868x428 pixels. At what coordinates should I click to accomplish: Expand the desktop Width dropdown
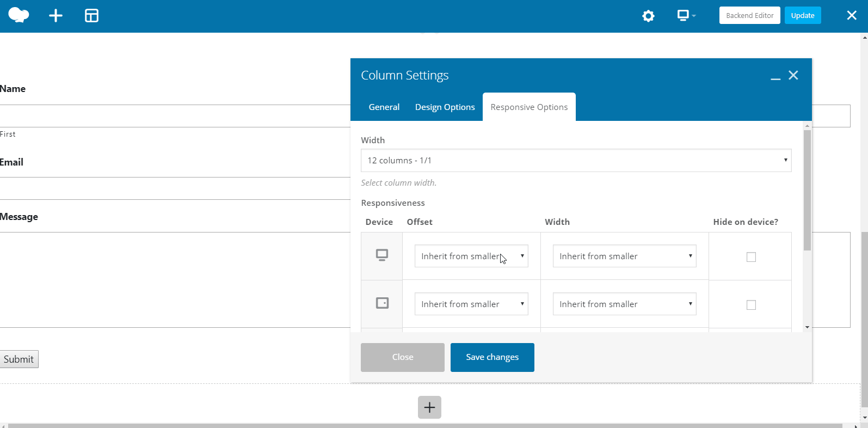pyautogui.click(x=624, y=256)
